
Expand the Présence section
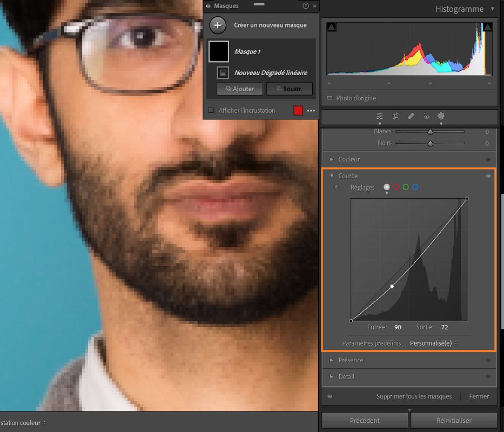[x=331, y=360]
